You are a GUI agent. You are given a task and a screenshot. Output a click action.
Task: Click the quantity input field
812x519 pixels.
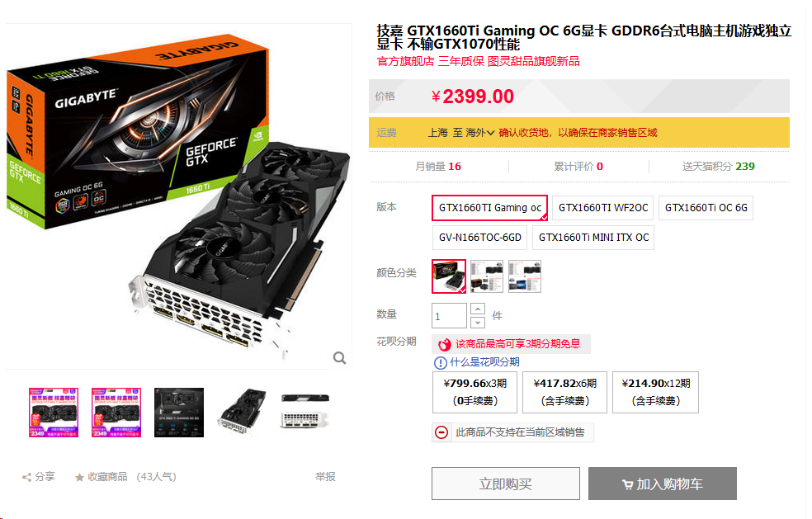[x=449, y=316]
